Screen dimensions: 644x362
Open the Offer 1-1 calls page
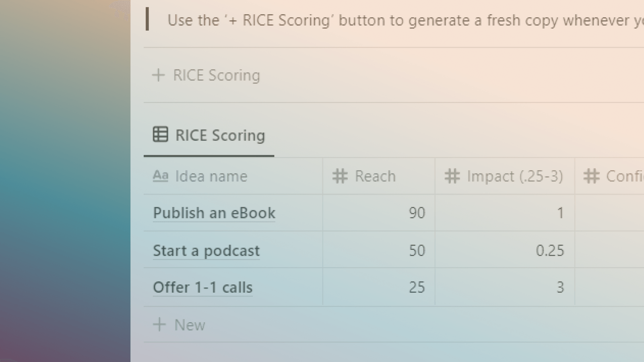(202, 287)
